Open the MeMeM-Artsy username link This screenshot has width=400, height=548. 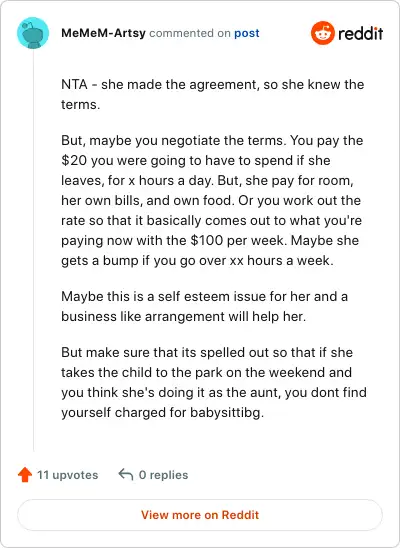point(103,33)
